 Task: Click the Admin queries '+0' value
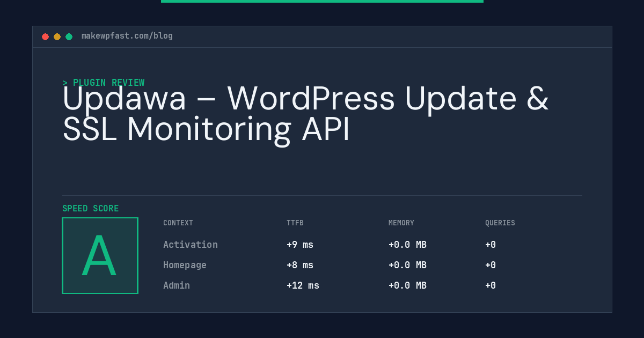coord(491,285)
